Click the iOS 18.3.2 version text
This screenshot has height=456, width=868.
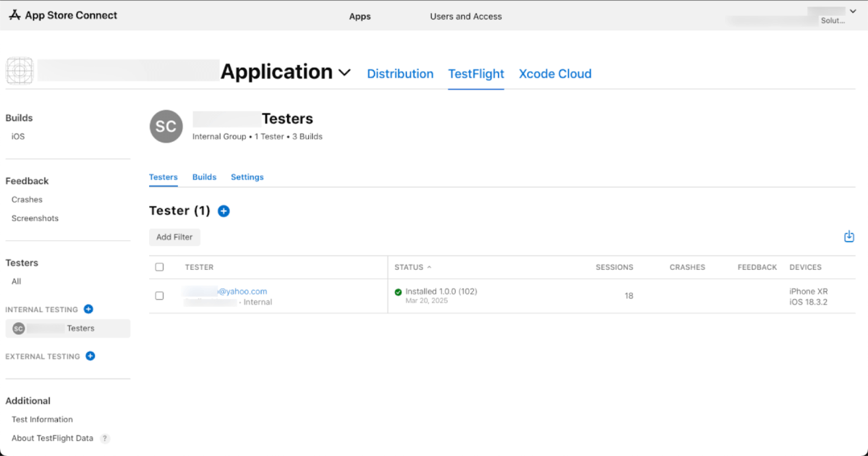pyautogui.click(x=808, y=302)
